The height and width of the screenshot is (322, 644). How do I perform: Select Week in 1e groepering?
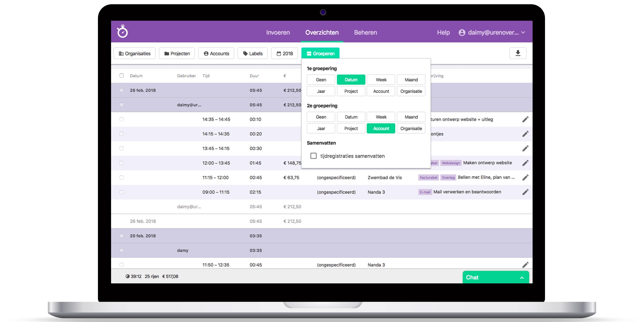pyautogui.click(x=381, y=80)
